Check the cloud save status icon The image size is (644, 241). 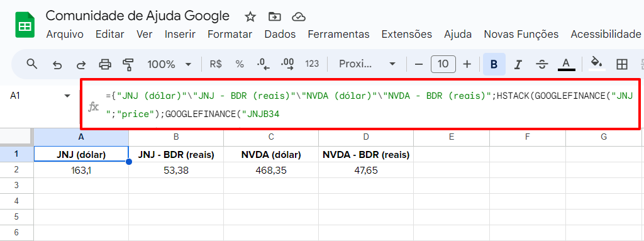click(x=298, y=17)
